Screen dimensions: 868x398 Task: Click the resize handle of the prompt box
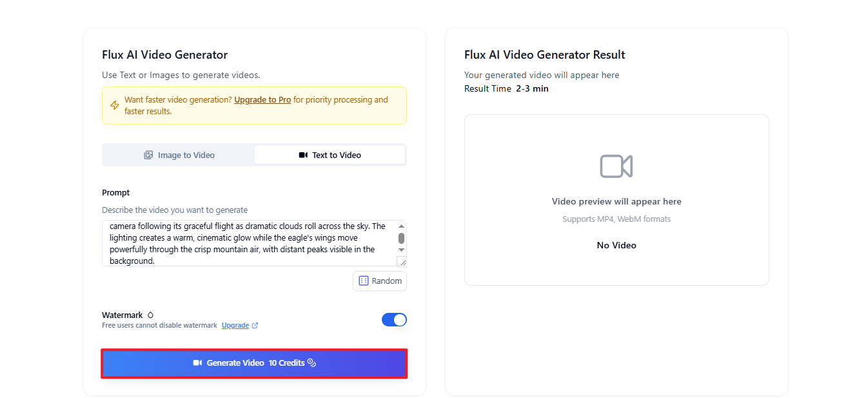point(404,264)
